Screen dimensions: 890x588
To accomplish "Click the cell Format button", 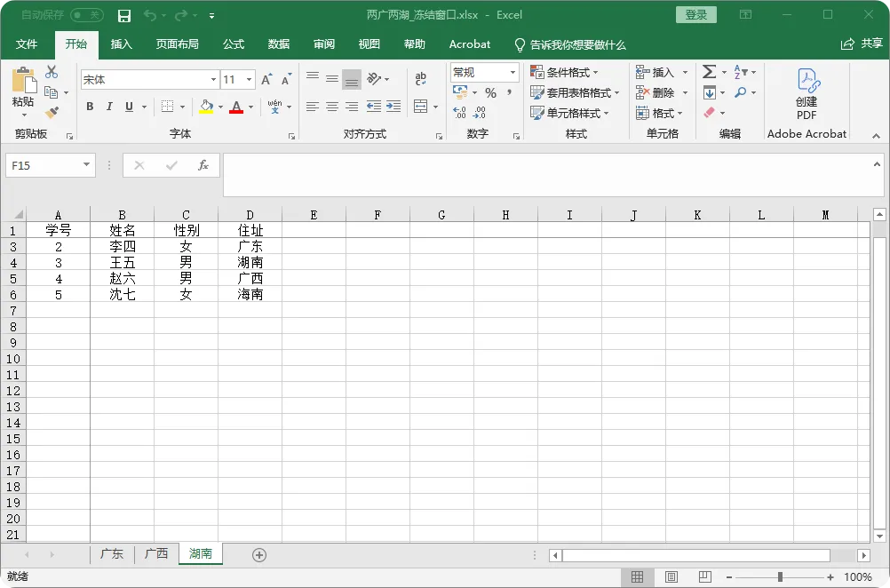I will 660,113.
